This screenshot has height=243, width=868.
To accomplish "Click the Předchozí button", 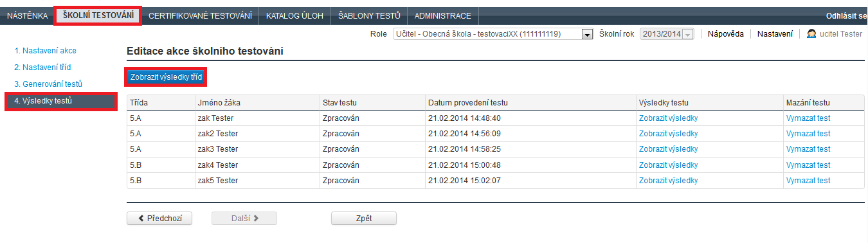I will pyautogui.click(x=159, y=219).
